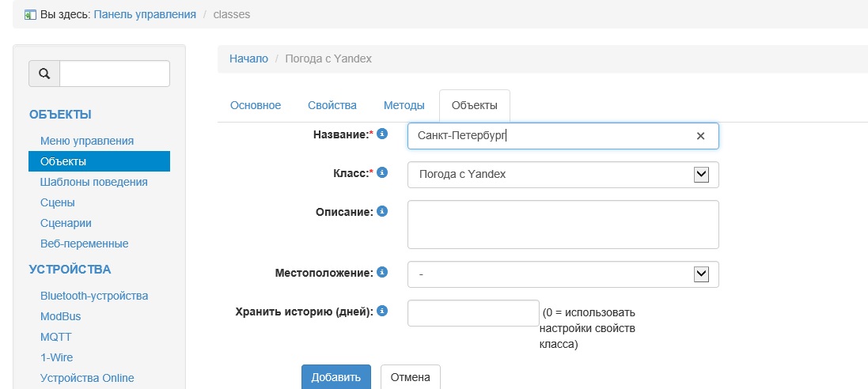Switch to the Методы tab
868x389 pixels.
coord(404,105)
